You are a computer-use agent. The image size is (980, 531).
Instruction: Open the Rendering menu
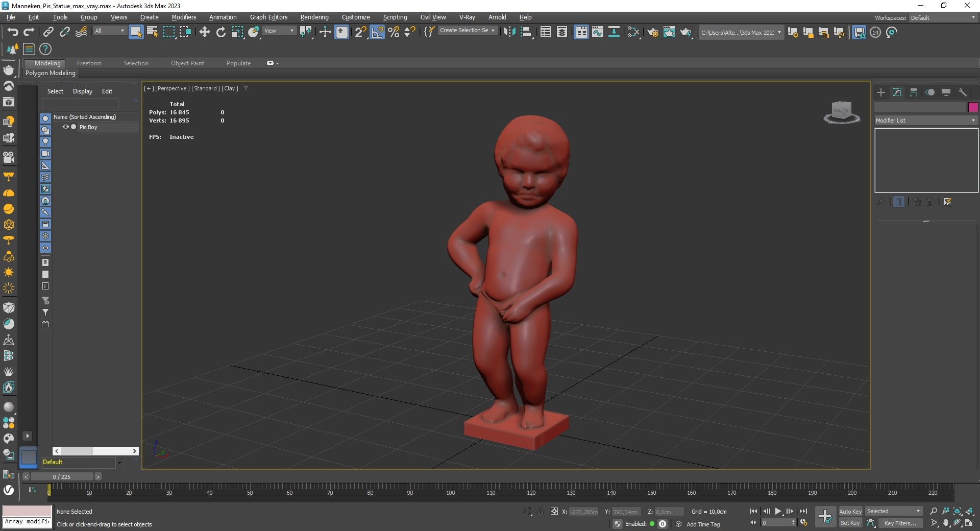[x=314, y=17]
